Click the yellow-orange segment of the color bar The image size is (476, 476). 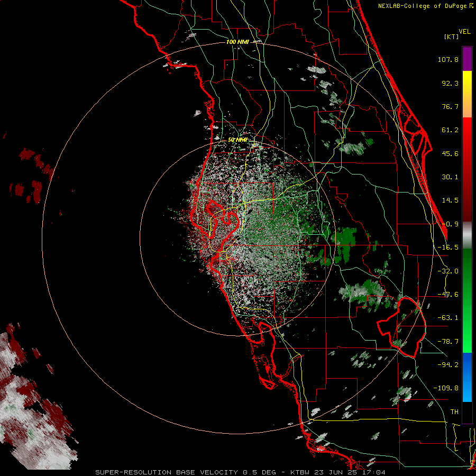pyautogui.click(x=467, y=94)
